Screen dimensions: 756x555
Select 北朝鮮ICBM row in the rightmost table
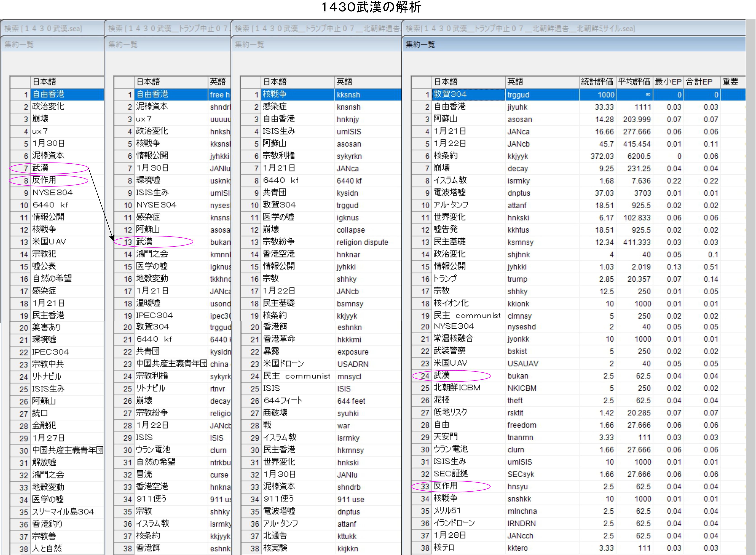coord(457,388)
